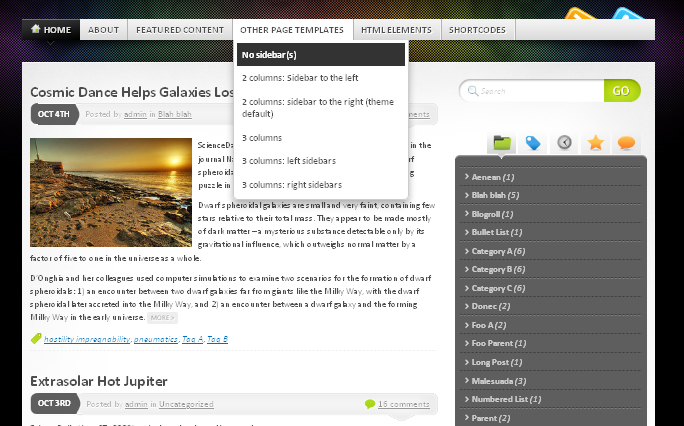Click the Home menu item
Screen dimensions: 684x426
(x=51, y=30)
